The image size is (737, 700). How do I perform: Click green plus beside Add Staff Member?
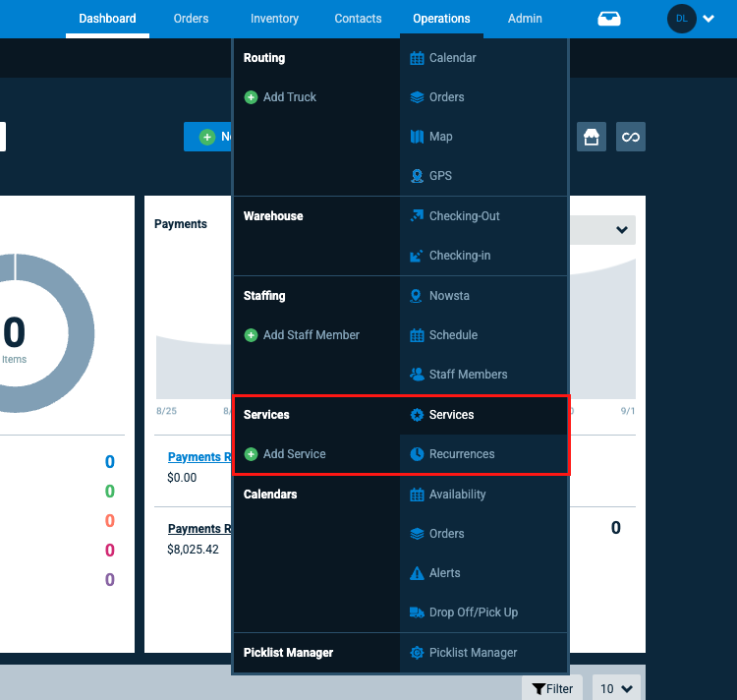click(251, 335)
